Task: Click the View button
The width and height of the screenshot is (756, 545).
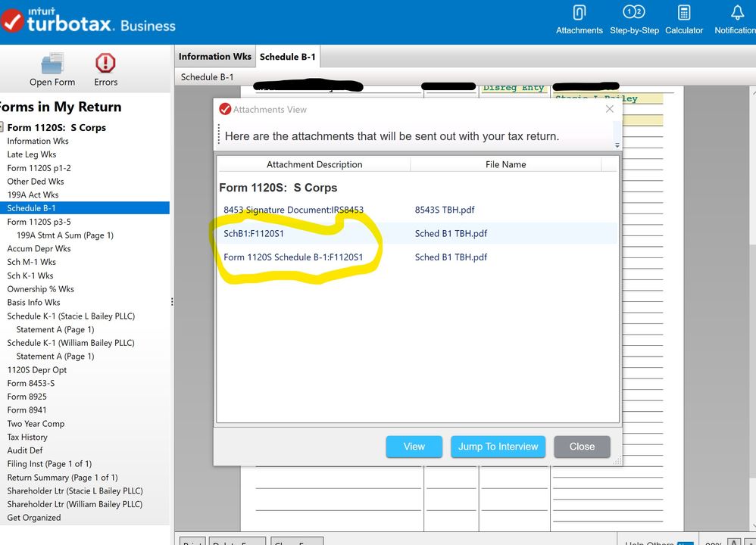Action: click(x=414, y=447)
